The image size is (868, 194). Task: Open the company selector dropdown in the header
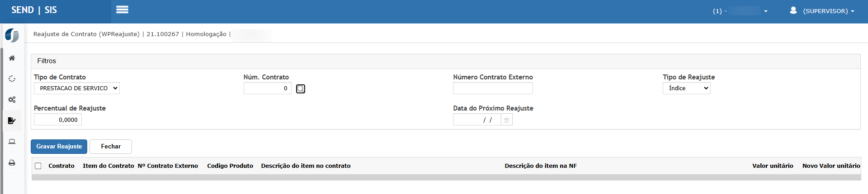coord(741,11)
